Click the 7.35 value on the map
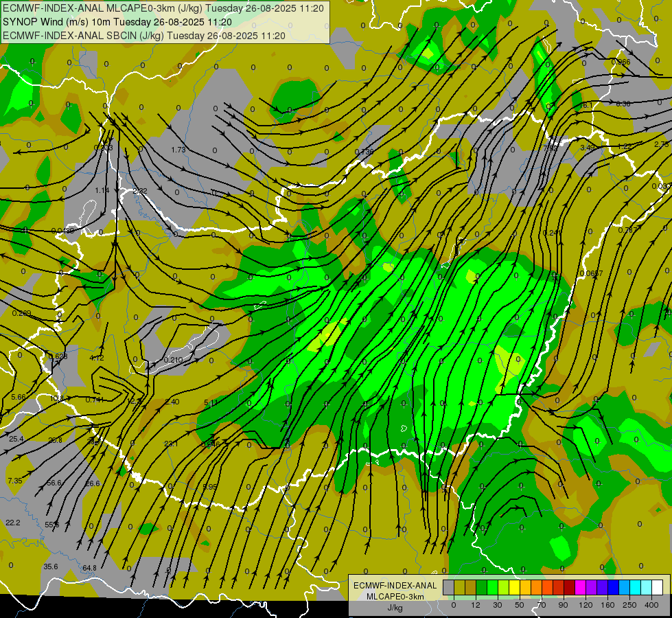The width and height of the screenshot is (672, 618). click(x=15, y=481)
